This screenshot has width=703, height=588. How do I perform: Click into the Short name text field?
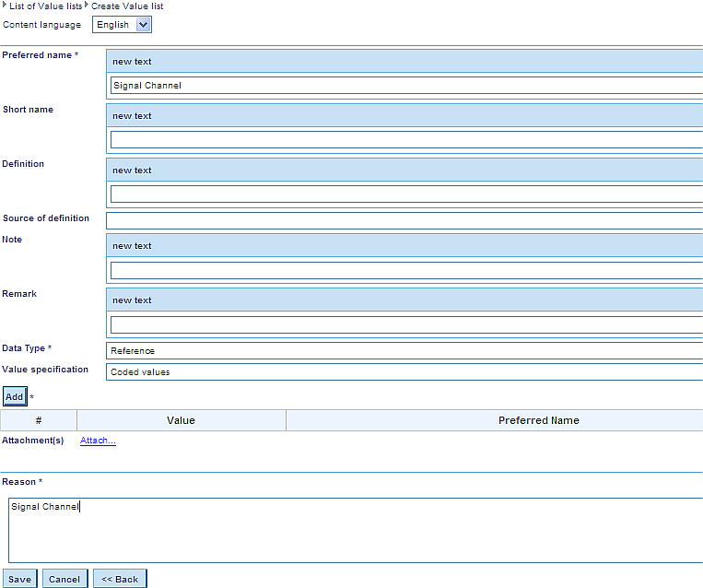click(405, 140)
